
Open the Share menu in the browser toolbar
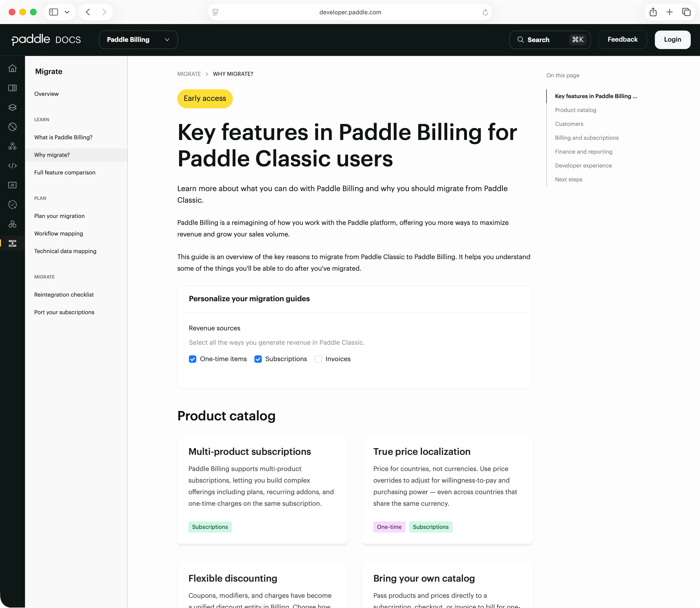653,12
